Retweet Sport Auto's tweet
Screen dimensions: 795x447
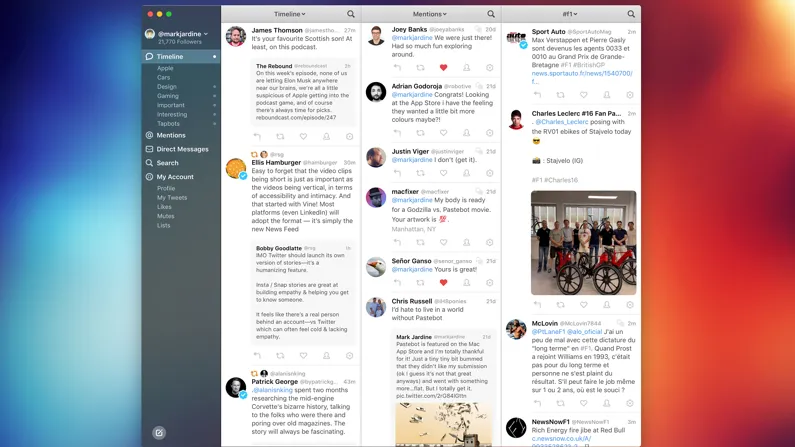pos(560,95)
